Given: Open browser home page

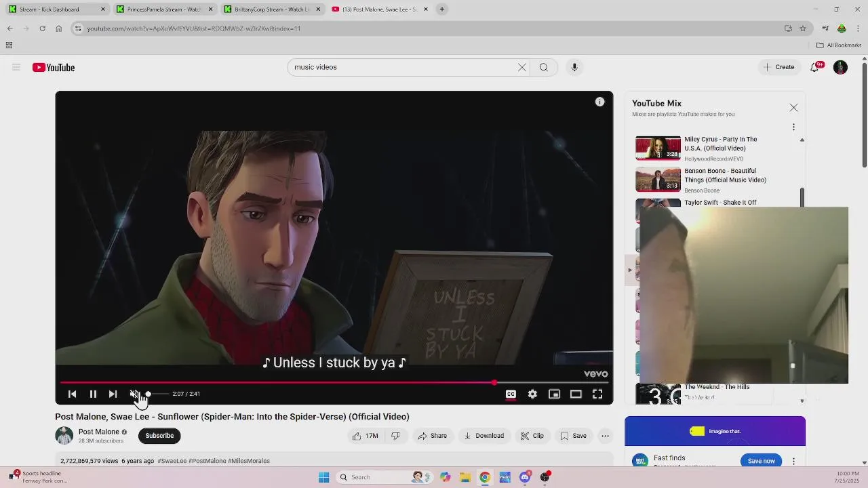Looking at the screenshot, I should (x=58, y=28).
